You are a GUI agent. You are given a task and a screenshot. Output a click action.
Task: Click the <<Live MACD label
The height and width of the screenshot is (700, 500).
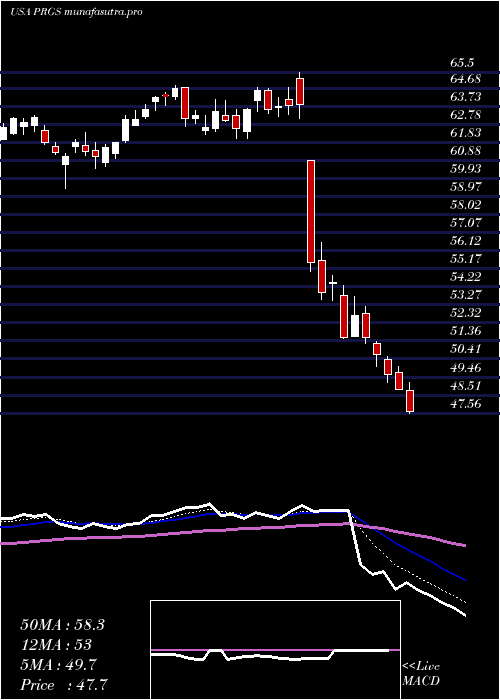[421, 674]
